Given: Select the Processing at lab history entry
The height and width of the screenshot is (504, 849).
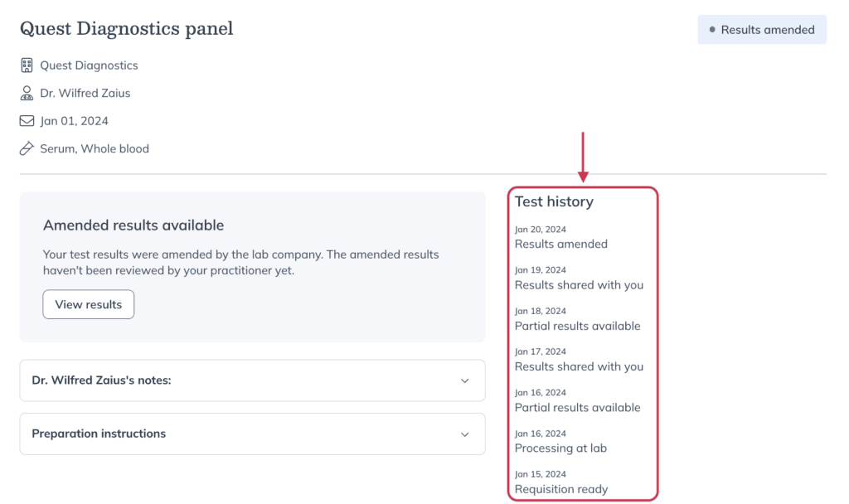Looking at the screenshot, I should (560, 441).
